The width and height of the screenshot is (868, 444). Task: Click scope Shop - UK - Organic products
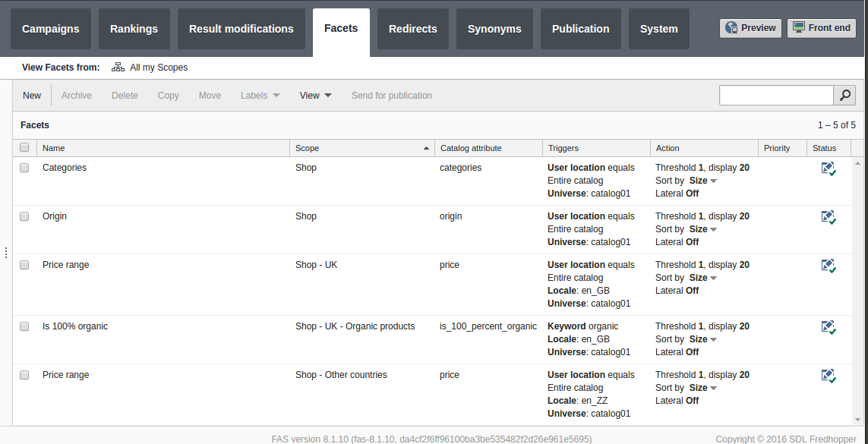[355, 326]
